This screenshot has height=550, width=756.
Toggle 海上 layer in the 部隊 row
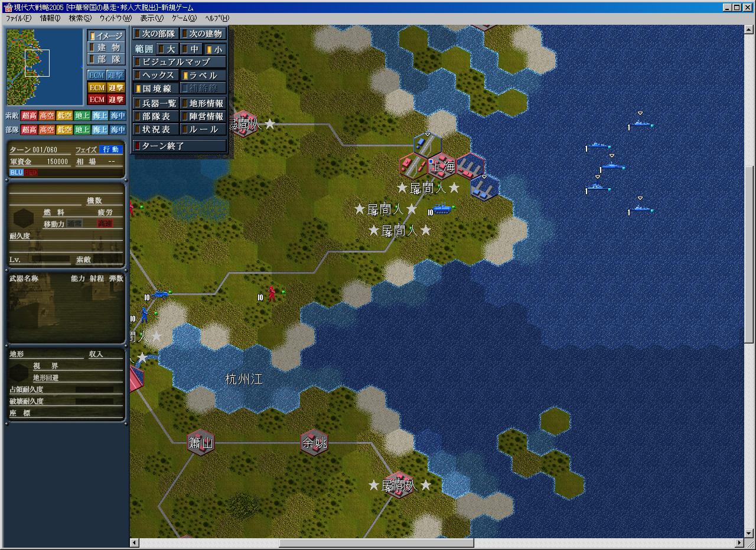(100, 130)
